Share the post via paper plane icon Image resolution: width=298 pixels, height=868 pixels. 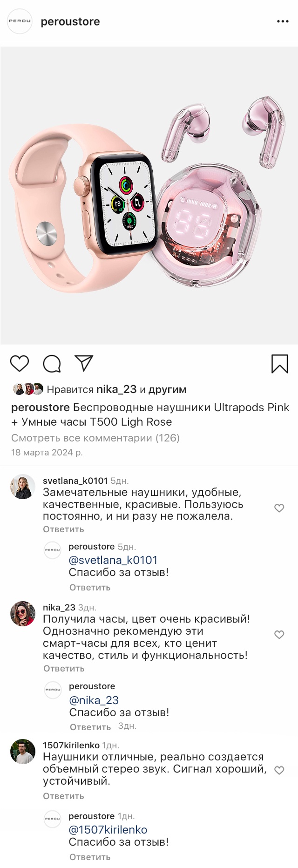pos(84,363)
